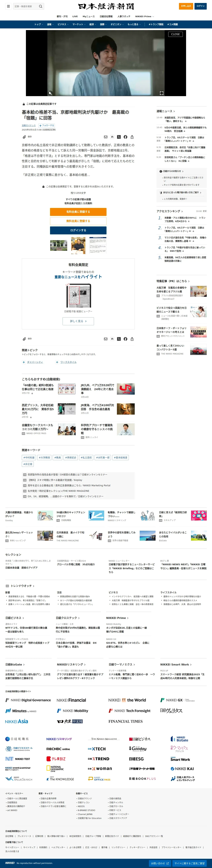Share to Facebook icon above article
This screenshot has width=212, height=868.
[x=125, y=137]
